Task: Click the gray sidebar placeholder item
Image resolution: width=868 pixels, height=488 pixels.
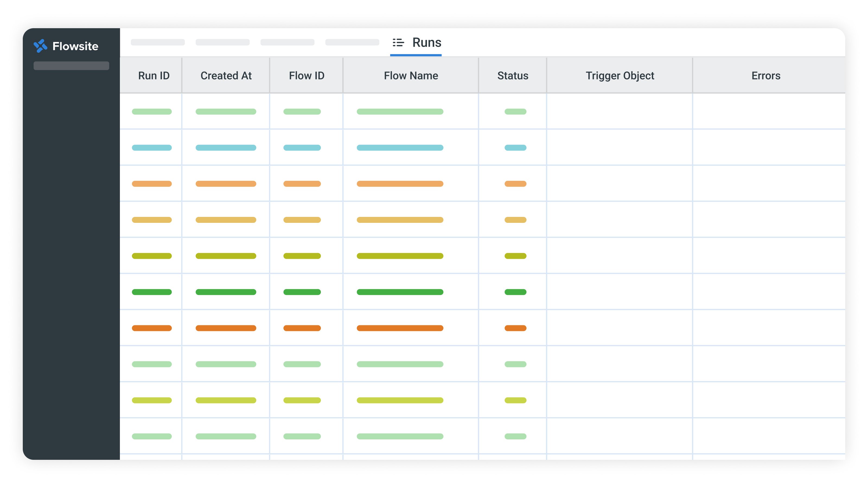Action: pyautogui.click(x=71, y=66)
